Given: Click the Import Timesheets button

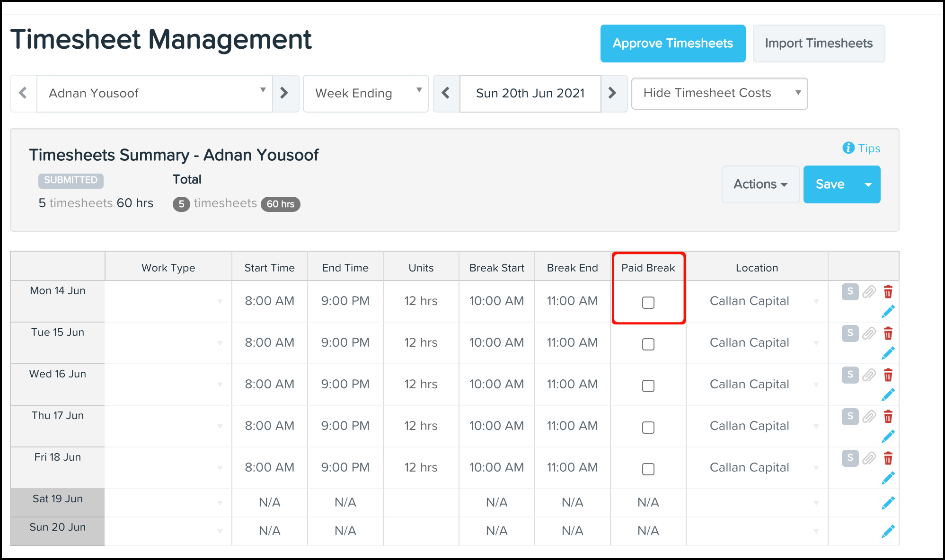Looking at the screenshot, I should click(x=818, y=44).
